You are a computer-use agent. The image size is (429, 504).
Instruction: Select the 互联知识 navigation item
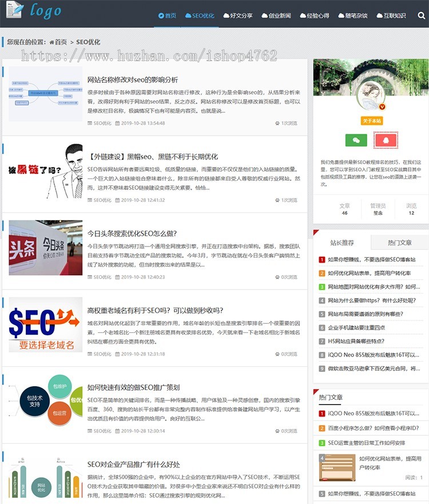pos(391,15)
